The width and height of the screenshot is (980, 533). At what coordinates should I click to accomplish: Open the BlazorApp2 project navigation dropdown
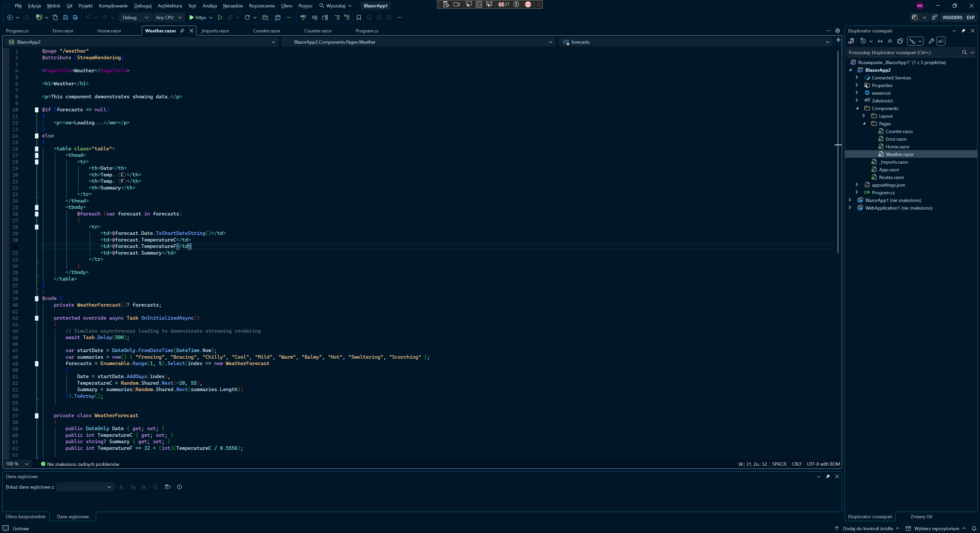coord(142,42)
